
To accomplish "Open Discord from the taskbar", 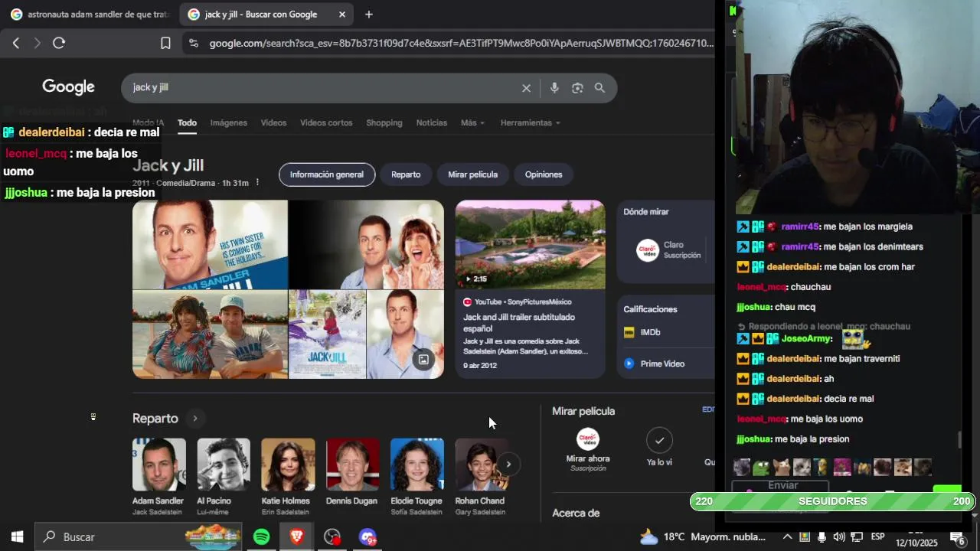I will point(367,537).
